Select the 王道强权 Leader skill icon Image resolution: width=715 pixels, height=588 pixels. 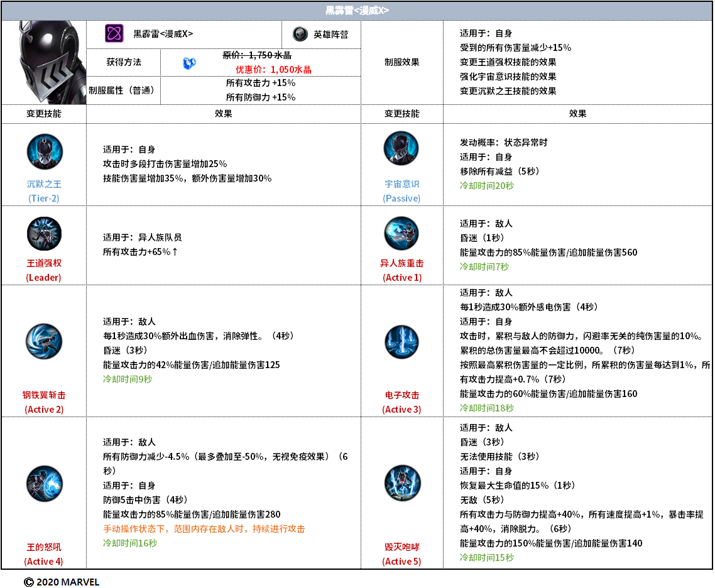point(44,234)
